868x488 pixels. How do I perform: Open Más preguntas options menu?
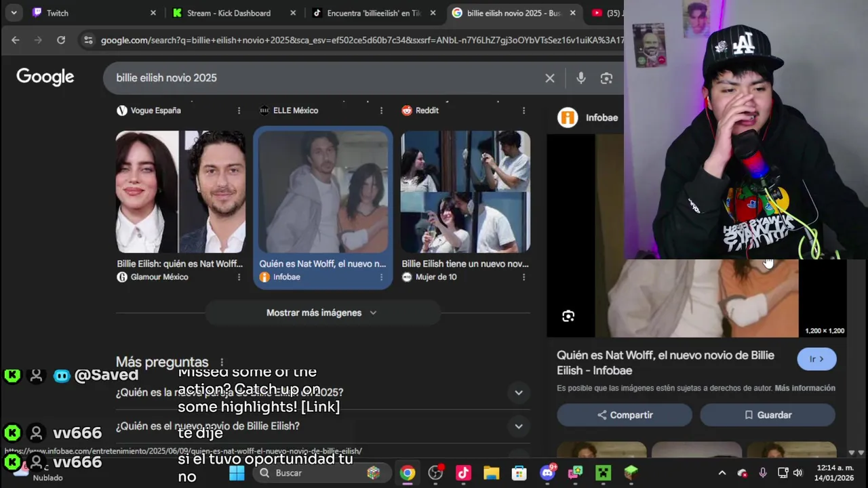(222, 363)
